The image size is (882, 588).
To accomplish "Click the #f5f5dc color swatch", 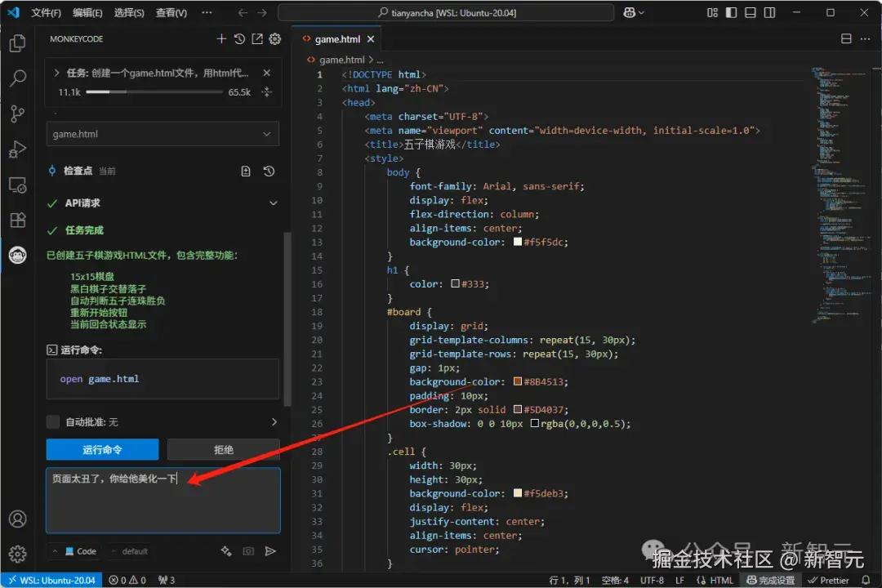I will [518, 242].
